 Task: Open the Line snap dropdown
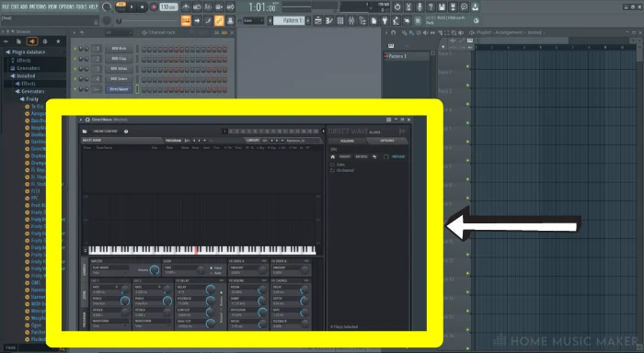253,20
